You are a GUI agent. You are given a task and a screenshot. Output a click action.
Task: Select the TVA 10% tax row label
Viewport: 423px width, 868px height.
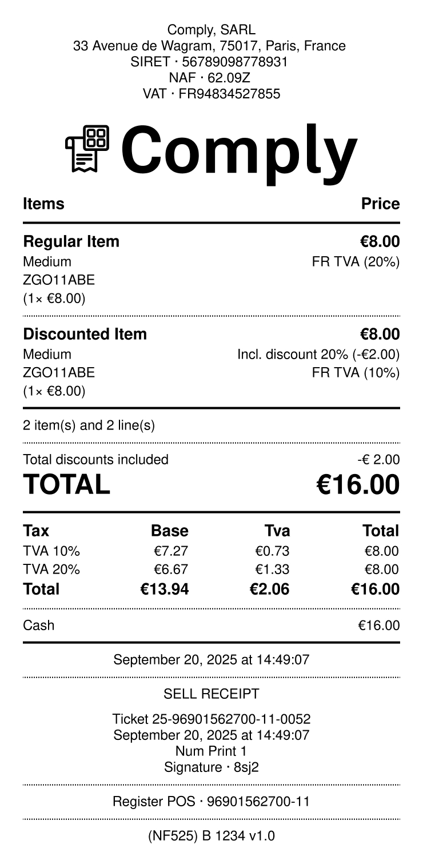51,551
